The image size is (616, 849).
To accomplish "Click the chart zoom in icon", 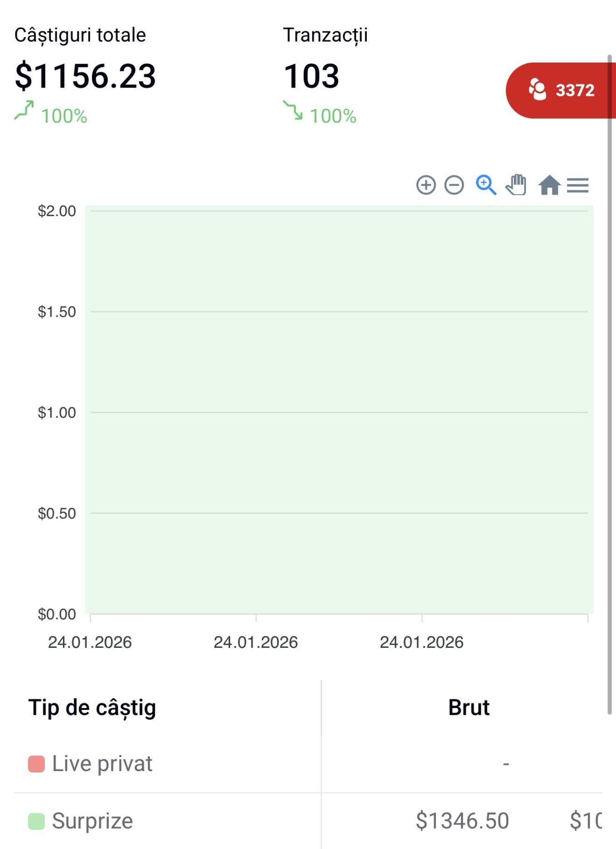I will [426, 185].
